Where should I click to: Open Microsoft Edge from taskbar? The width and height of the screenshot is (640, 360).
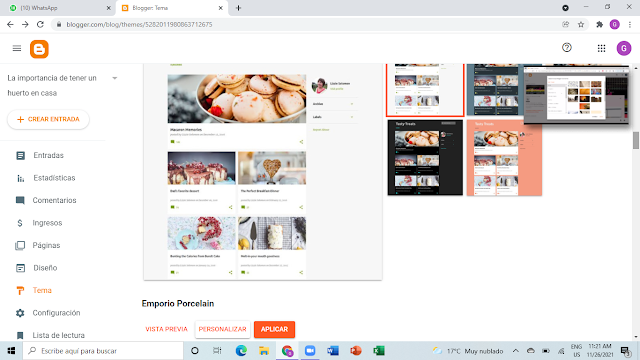point(241,351)
